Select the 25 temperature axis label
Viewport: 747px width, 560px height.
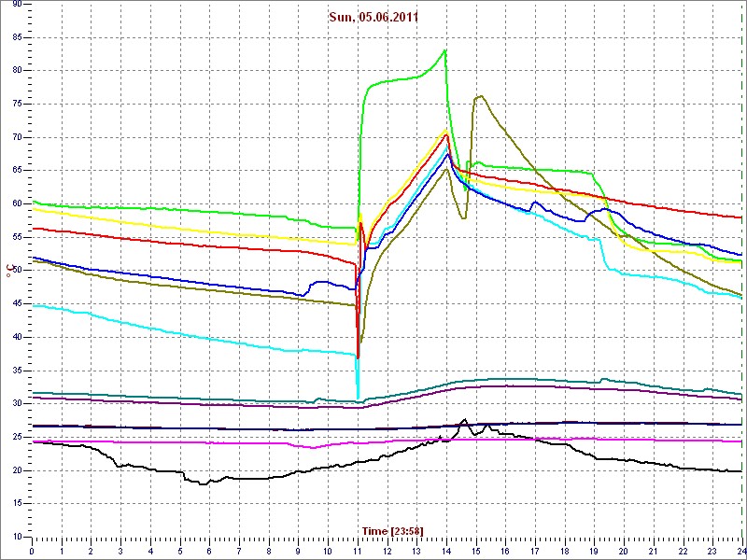point(17,437)
